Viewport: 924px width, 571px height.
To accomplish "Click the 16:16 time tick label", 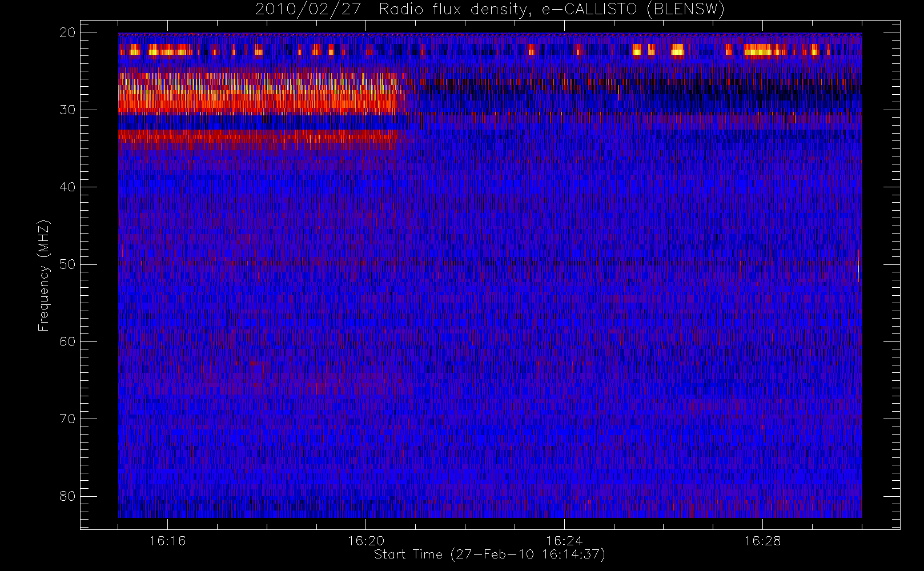I will pos(167,541).
